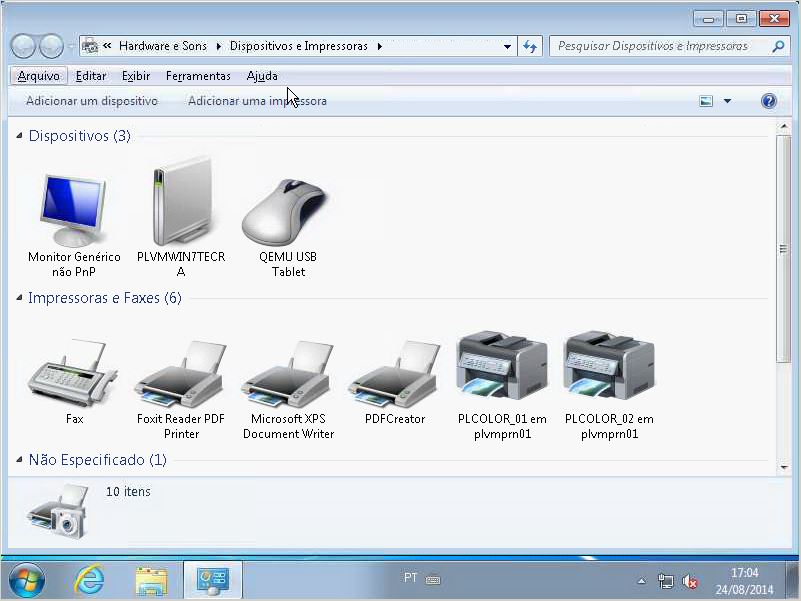Screen dimensions: 801x601
Task: Select Microsoft XPS Document Writer icon
Action: (x=288, y=374)
